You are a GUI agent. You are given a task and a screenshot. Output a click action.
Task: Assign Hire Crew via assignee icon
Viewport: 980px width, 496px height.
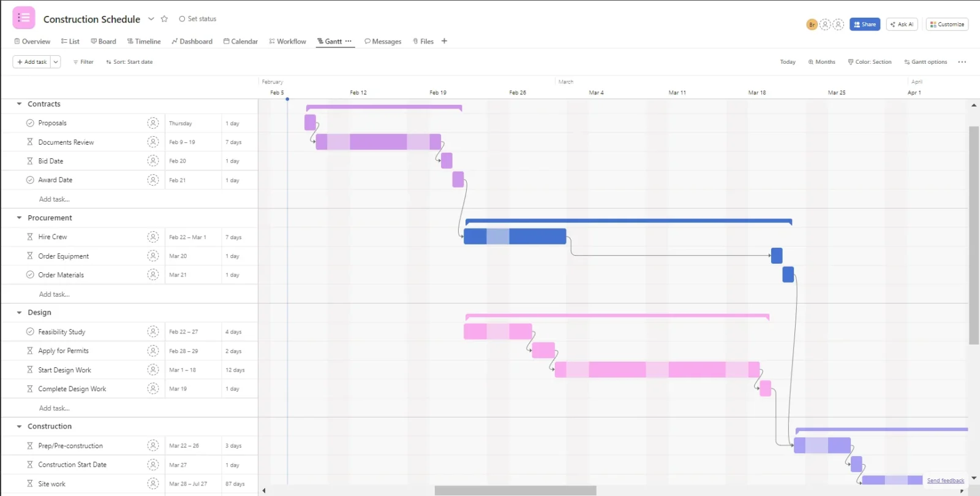tap(153, 237)
